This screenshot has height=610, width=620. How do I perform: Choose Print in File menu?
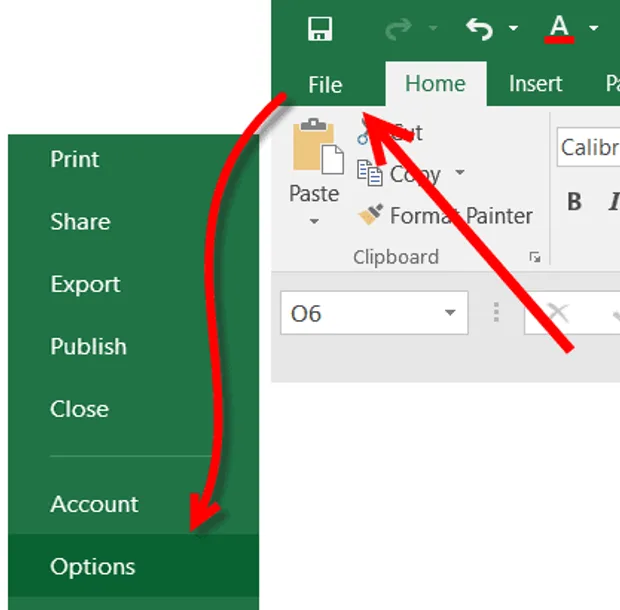pyautogui.click(x=74, y=159)
